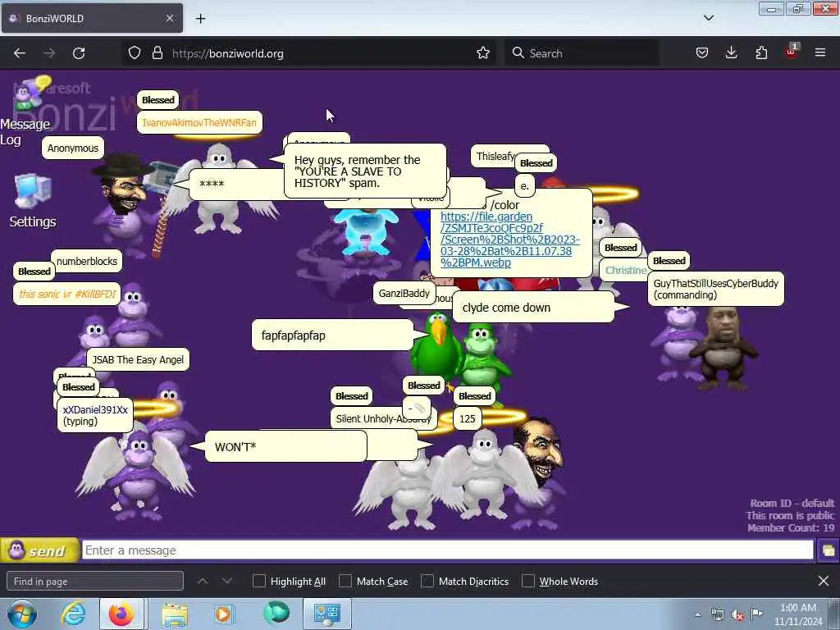Image resolution: width=840 pixels, height=630 pixels.
Task: Enable the Match Case checkbox
Action: click(x=345, y=582)
